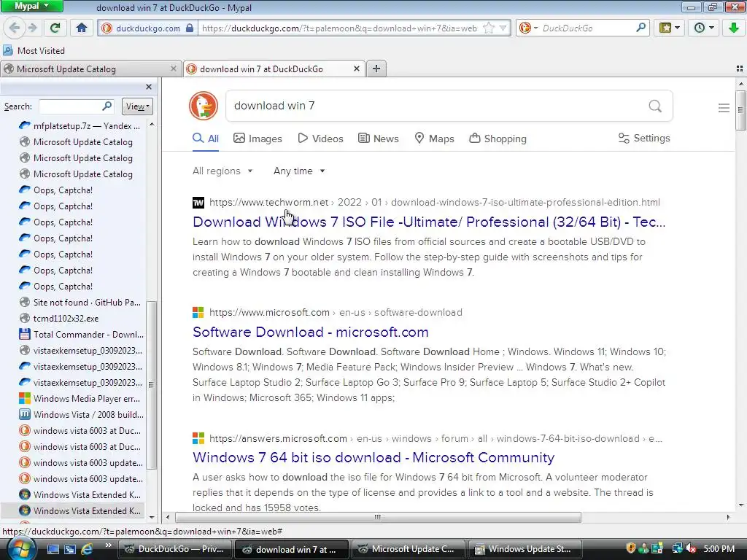The image size is (747, 560).
Task: Open the mfplatsetup.7z Yandex history entry
Action: click(80, 125)
